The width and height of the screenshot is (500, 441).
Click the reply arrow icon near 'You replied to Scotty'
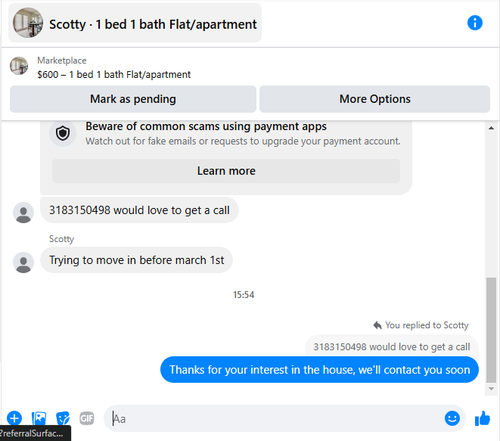click(x=377, y=325)
